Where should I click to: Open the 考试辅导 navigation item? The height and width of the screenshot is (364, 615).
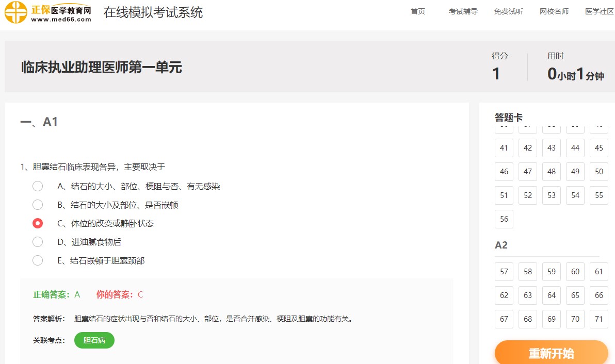[463, 11]
